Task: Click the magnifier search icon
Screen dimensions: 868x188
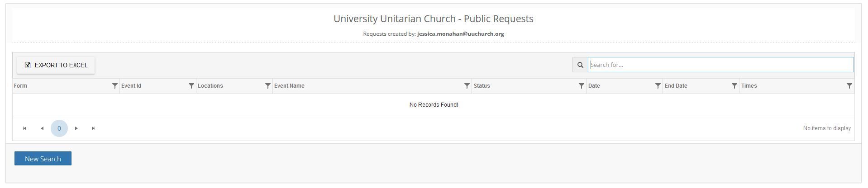Action: 580,65
